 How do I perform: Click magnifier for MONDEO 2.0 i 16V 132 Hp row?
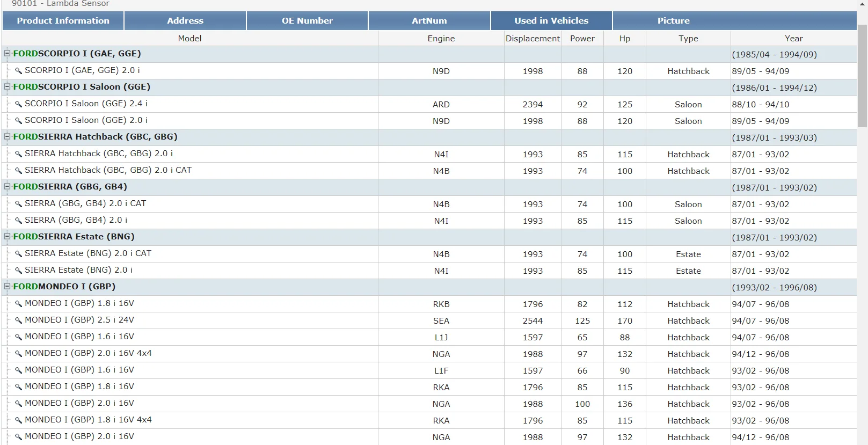coord(18,437)
